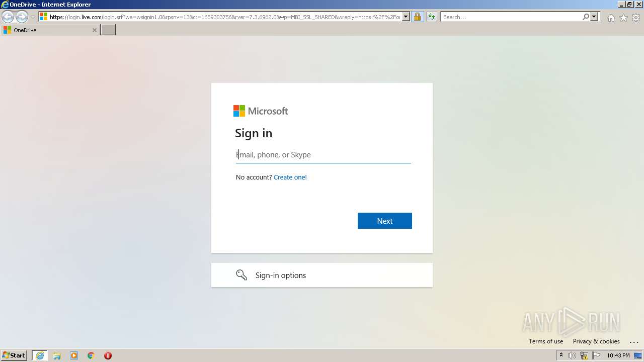Image resolution: width=644 pixels, height=362 pixels.
Task: Focus the browser Search box
Action: click(511, 17)
